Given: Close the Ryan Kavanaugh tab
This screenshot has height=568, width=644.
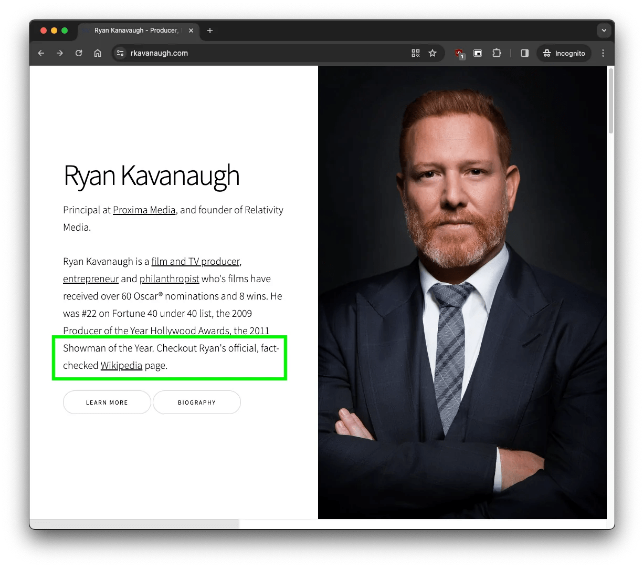Looking at the screenshot, I should point(191,30).
